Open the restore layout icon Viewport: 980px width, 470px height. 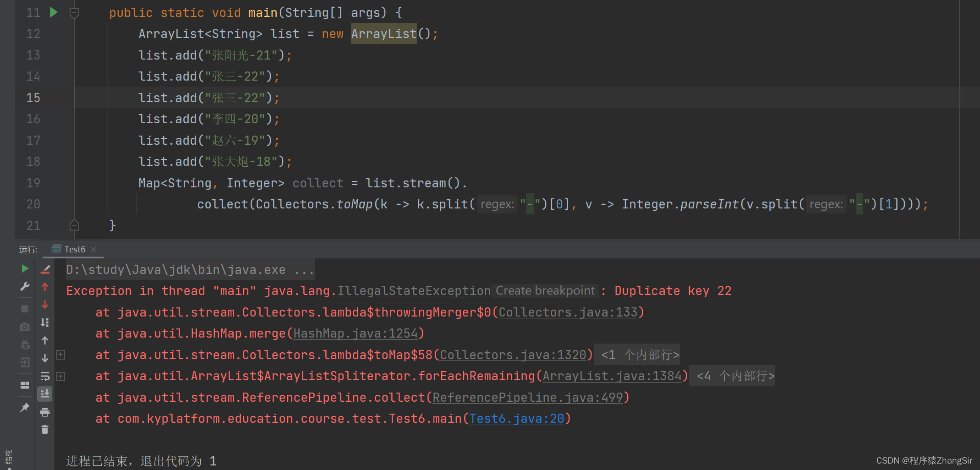pos(25,385)
